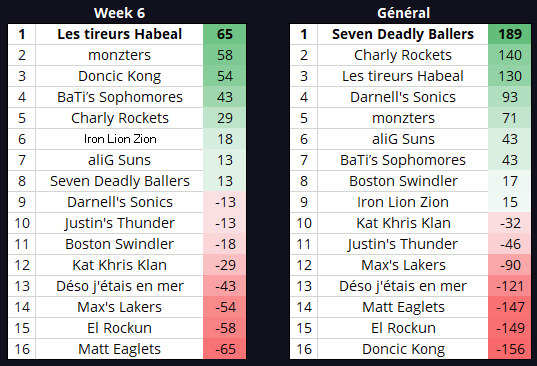Click Darnell's Sonics in Général table
The width and height of the screenshot is (537, 366).
(403, 97)
